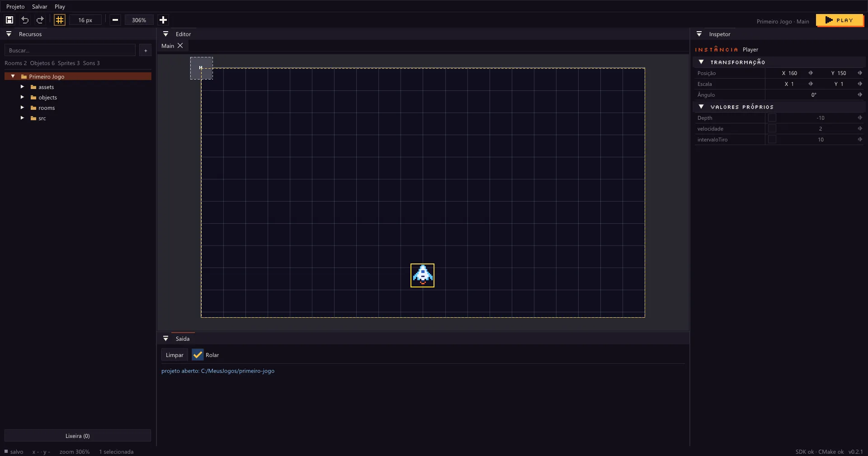Click the Ângulo stepper arrows
Screen dimensions: 868x456
click(x=860, y=94)
